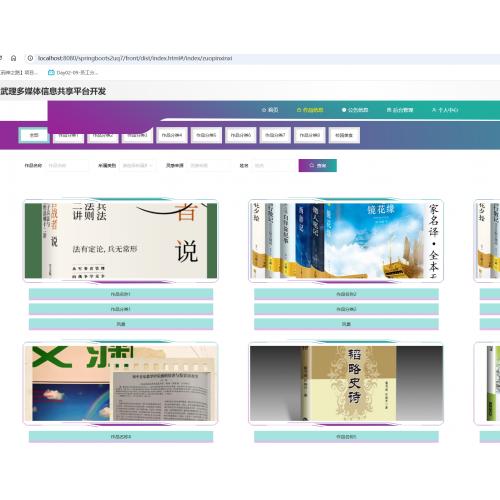
Task: Click the site info icon beside URL
Action: [30, 58]
